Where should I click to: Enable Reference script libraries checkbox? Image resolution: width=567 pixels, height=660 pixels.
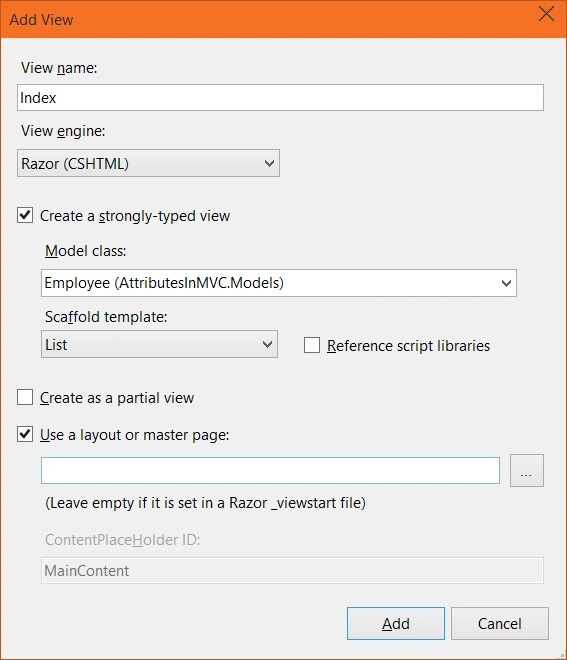point(312,345)
